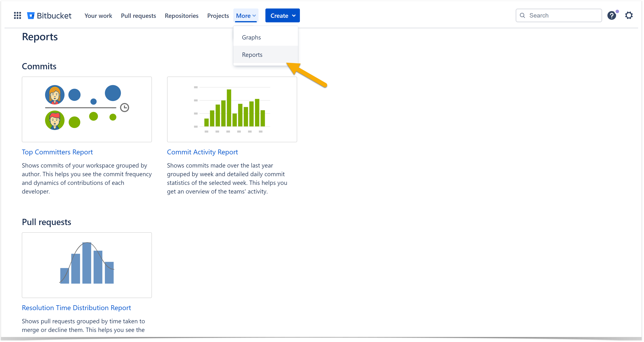The image size is (644, 342).
Task: Open Pull requests in top navigation
Action: click(x=138, y=16)
